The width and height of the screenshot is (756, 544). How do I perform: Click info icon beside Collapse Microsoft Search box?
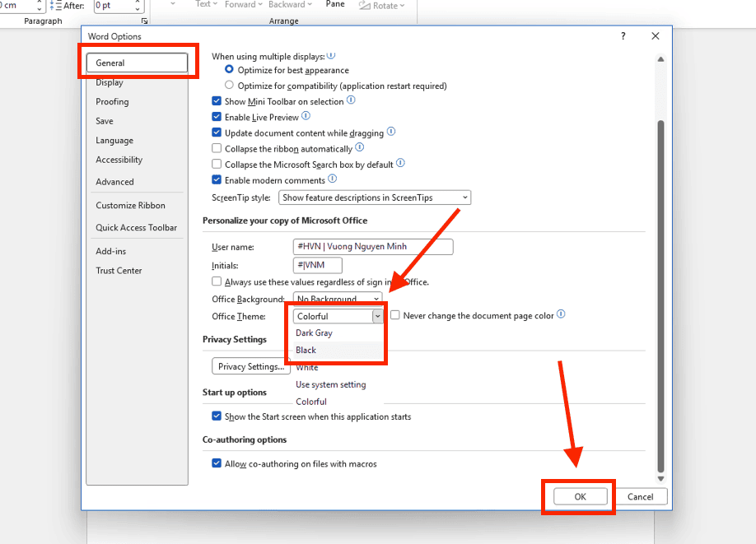[400, 163]
